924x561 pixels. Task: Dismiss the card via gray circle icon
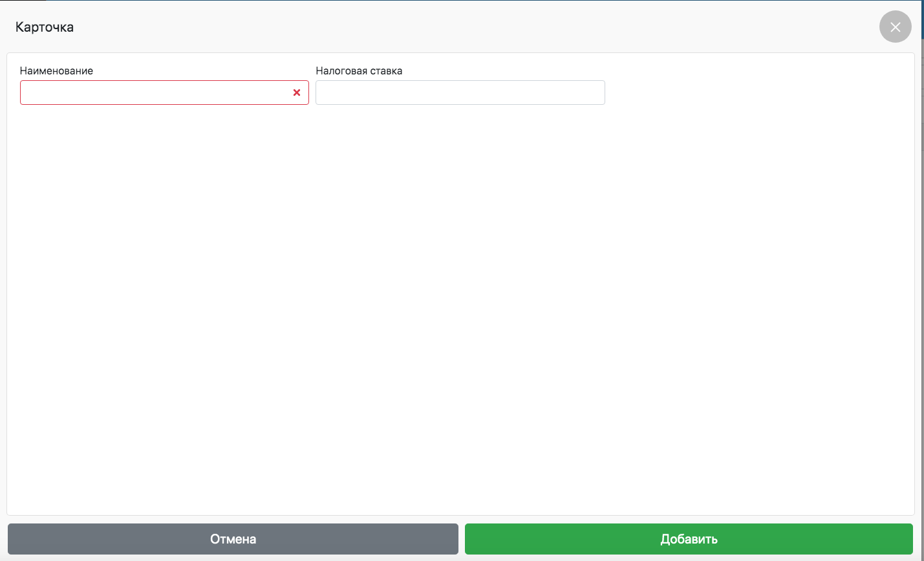(895, 27)
